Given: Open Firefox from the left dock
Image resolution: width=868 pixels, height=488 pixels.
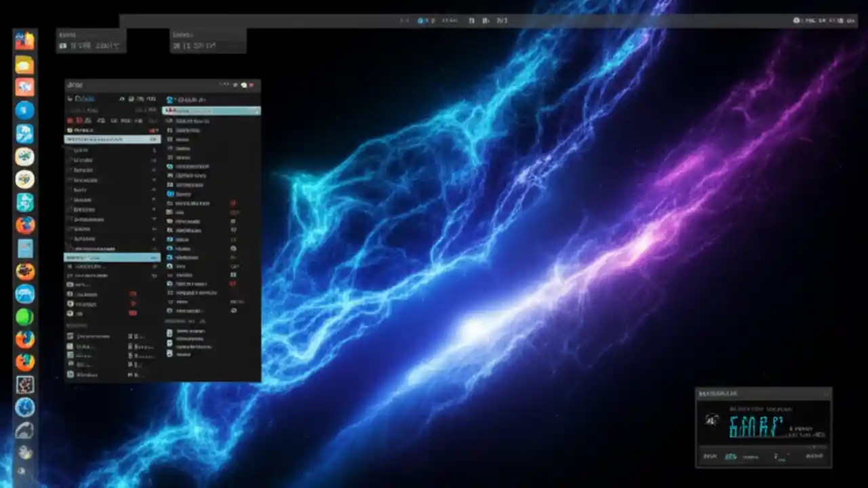Looking at the screenshot, I should (25, 226).
